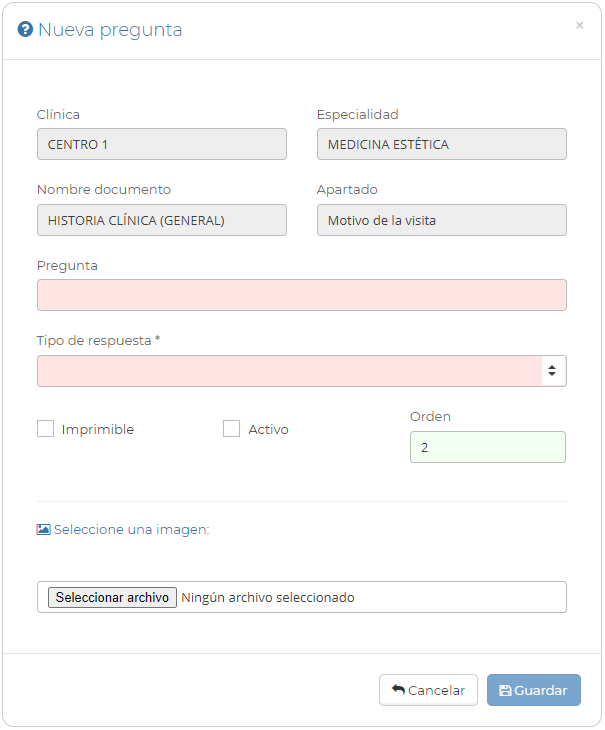The height and width of the screenshot is (730, 605).
Task: Click the Especialidad field MEDICINA ESTÉTICA
Action: tap(441, 144)
